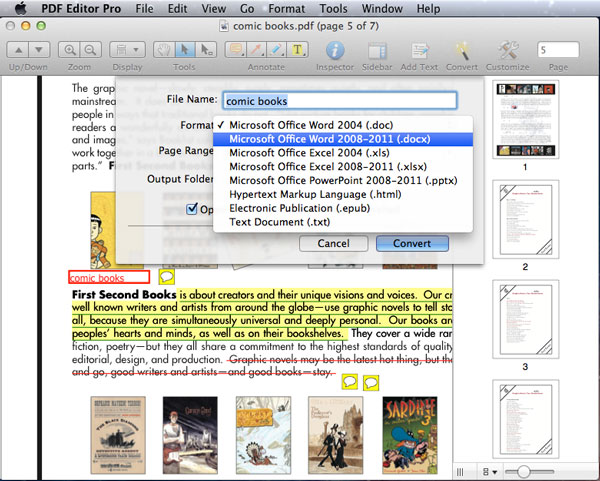The height and width of the screenshot is (481, 600).
Task: Click the Page number field
Action: pos(558,50)
